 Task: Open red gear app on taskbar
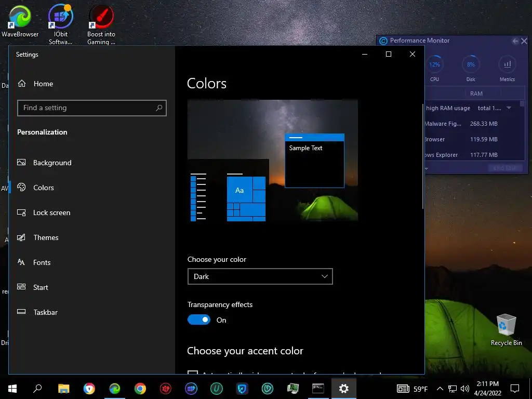pos(166,389)
